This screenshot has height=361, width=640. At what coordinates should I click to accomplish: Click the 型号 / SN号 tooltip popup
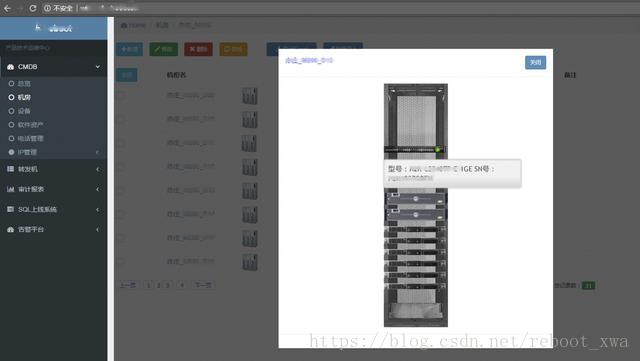(x=452, y=174)
